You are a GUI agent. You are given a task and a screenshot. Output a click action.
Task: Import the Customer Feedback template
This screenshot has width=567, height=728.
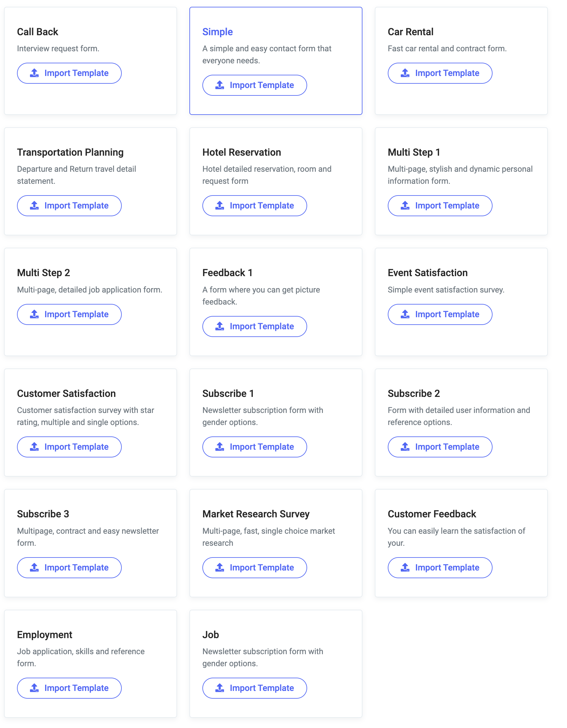coord(440,568)
